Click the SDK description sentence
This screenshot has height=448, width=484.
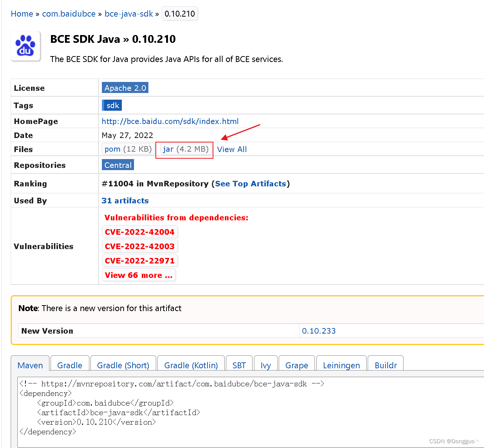point(167,59)
